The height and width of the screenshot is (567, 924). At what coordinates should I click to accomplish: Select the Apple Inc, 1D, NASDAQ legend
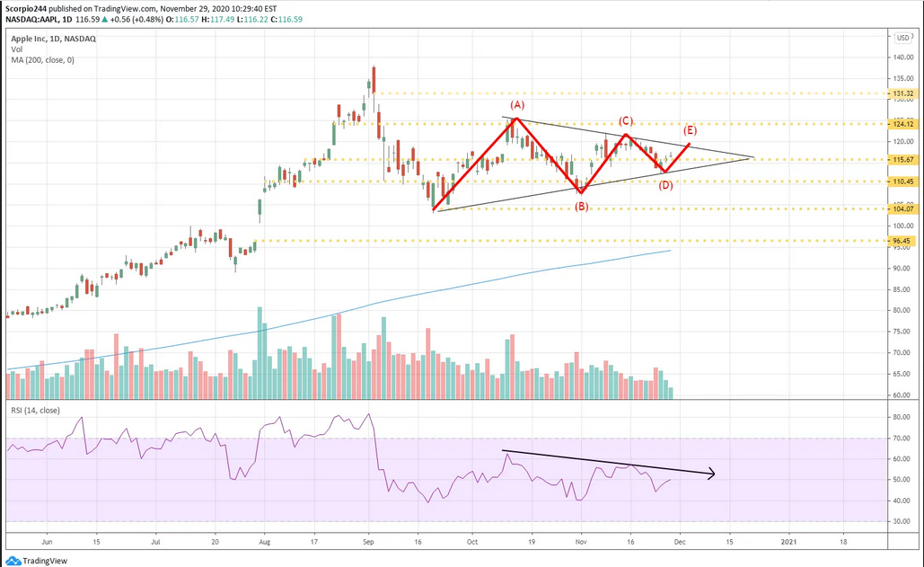53,39
